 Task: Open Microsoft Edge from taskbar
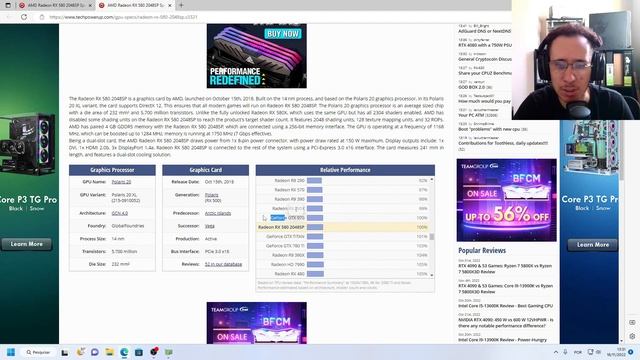tap(124, 352)
